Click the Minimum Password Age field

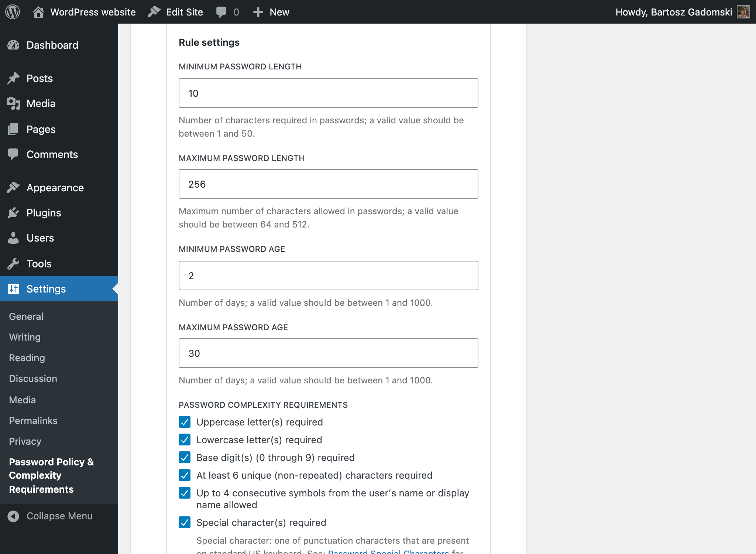pyautogui.click(x=329, y=276)
